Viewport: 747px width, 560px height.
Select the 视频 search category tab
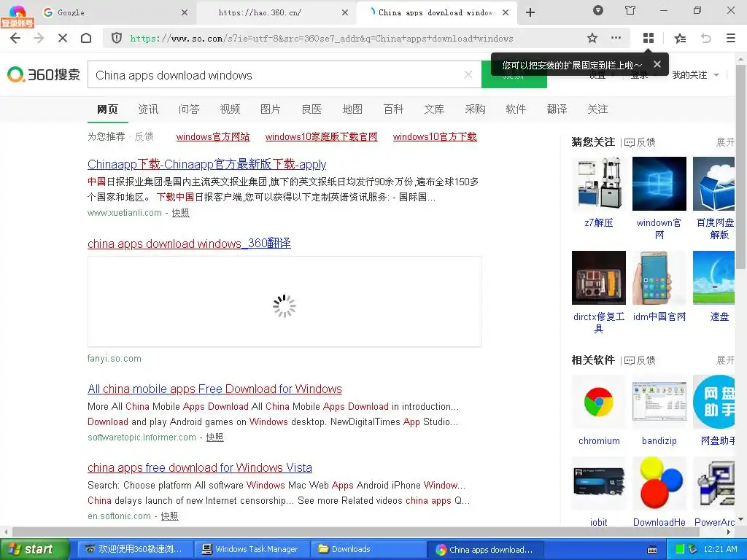230,109
